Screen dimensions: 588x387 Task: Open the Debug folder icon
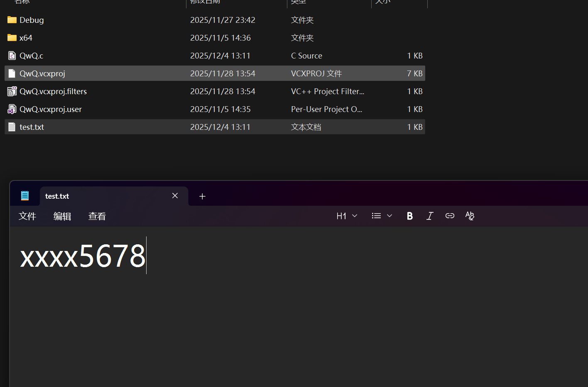(x=12, y=20)
